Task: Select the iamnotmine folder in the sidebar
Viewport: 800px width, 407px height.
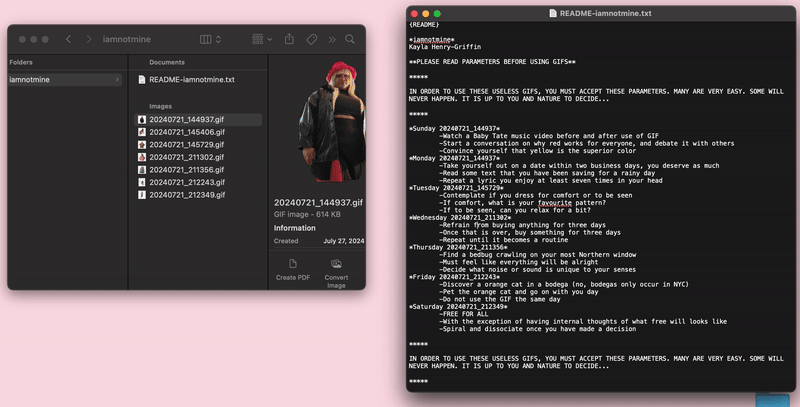Action: pos(64,80)
